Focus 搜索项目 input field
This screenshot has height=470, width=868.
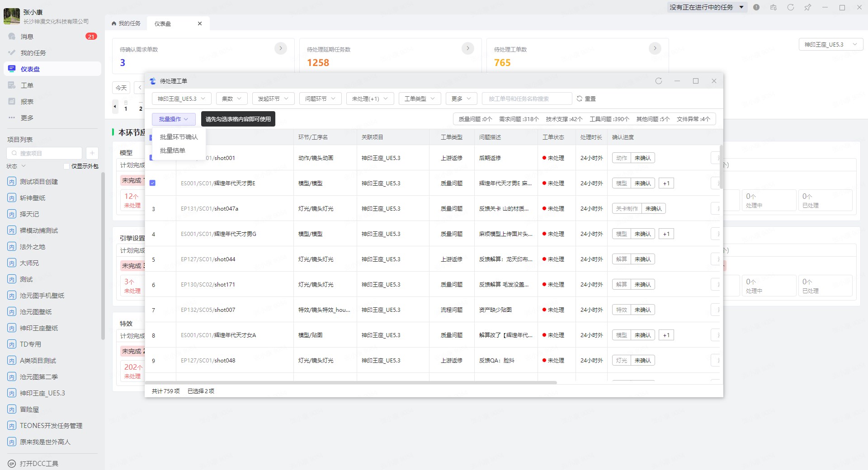click(x=44, y=153)
